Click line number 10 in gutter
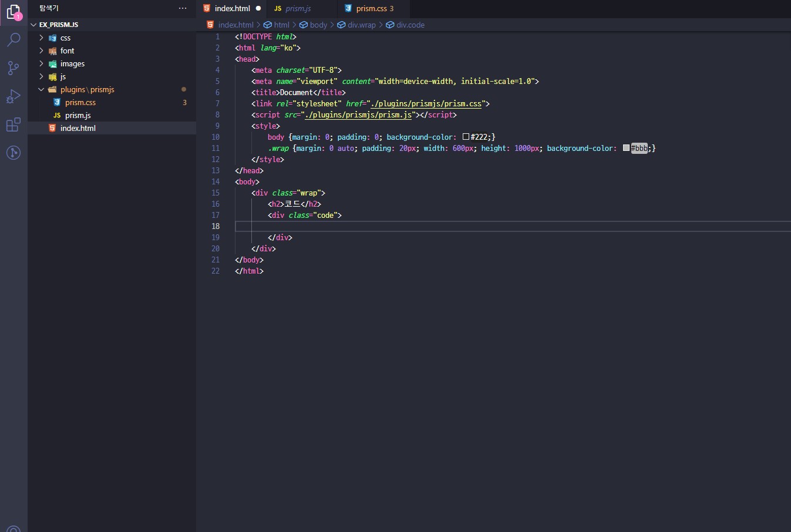This screenshot has width=791, height=532. coord(216,137)
